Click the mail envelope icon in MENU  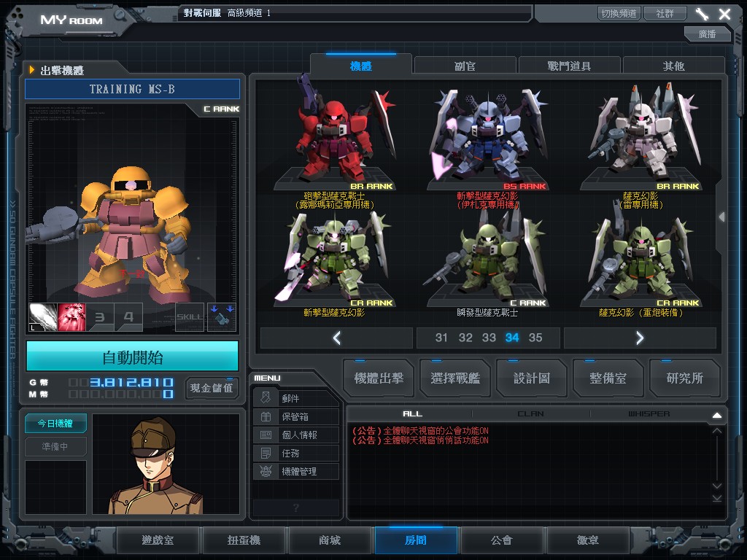[266, 398]
